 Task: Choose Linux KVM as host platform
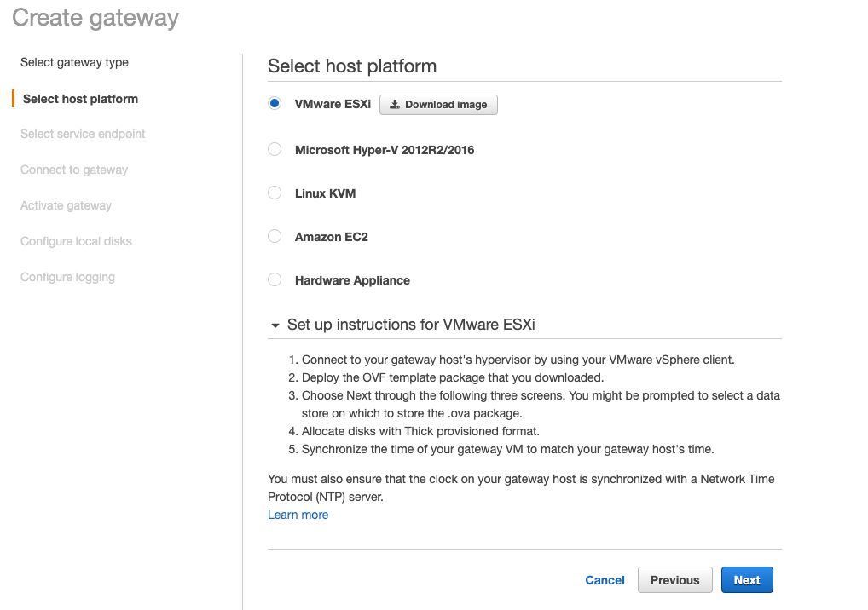tap(274, 193)
